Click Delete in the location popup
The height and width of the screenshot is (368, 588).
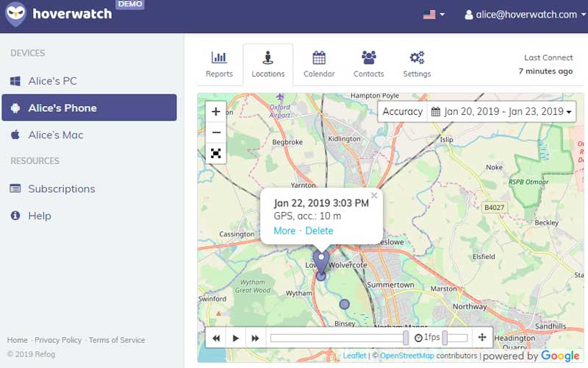pyautogui.click(x=319, y=230)
